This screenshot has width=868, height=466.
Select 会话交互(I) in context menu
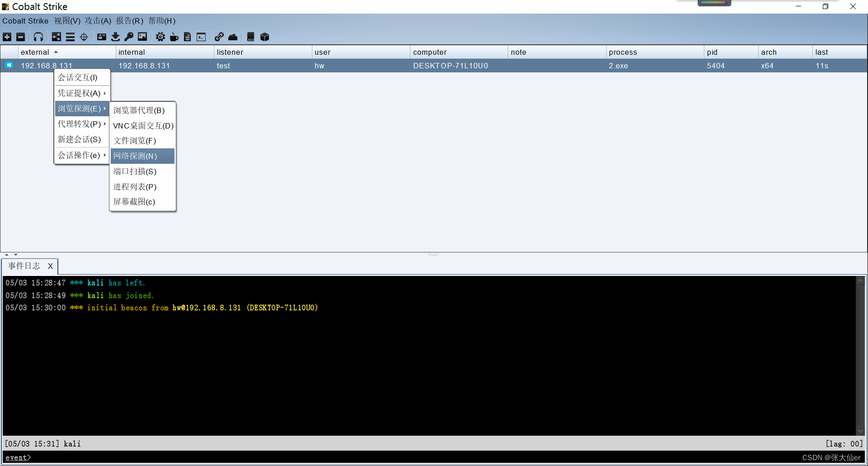click(82, 78)
